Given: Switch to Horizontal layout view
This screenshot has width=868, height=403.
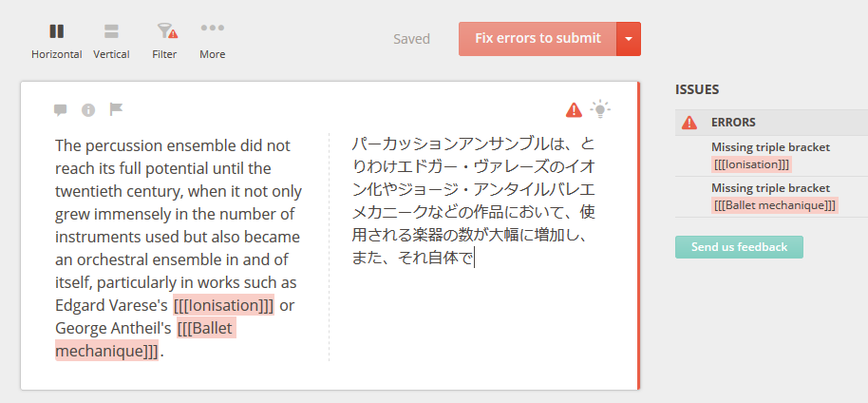Looking at the screenshot, I should point(56,41).
